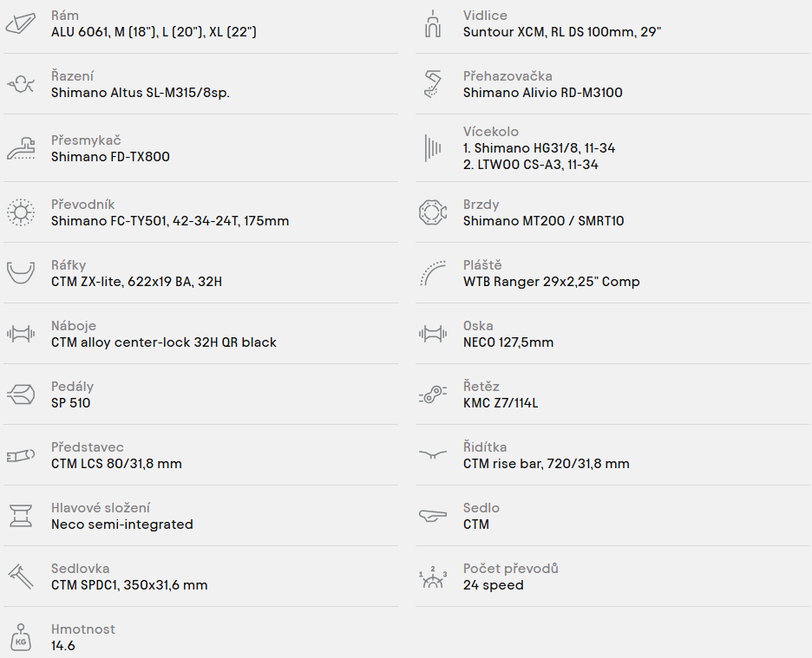Click the handlebar icon next to Řidítka

[432, 454]
